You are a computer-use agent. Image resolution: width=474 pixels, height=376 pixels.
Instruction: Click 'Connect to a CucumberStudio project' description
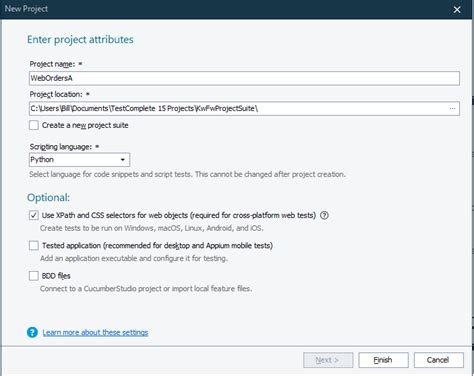pos(146,289)
